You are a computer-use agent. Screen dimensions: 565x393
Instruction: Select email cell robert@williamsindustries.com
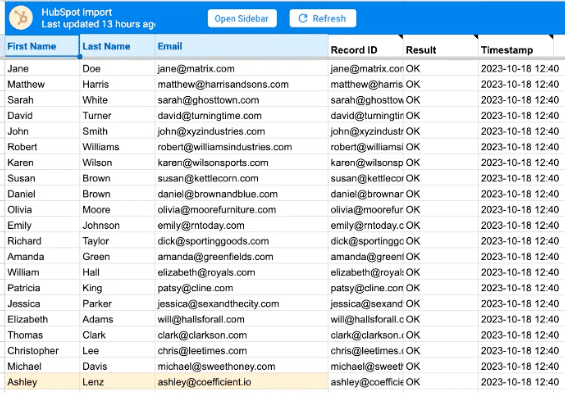tap(241, 147)
